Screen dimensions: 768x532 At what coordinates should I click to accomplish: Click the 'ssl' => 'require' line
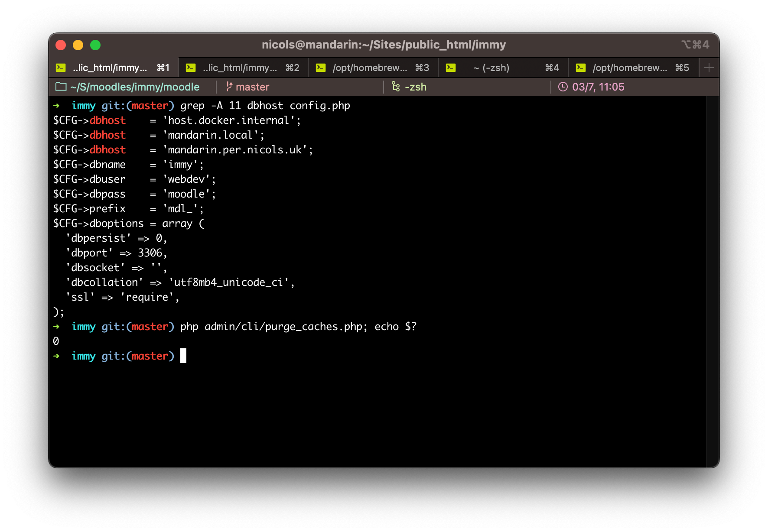[122, 297]
